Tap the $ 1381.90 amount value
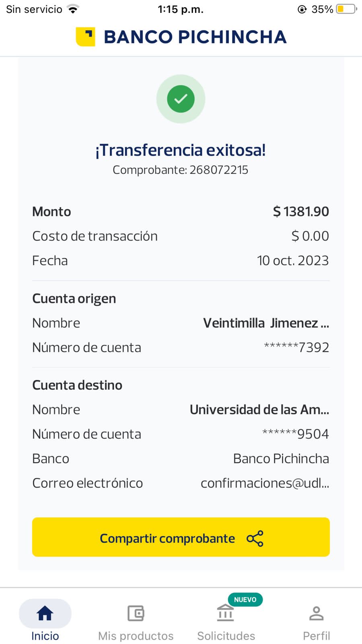The height and width of the screenshot is (644, 362). coord(301,212)
